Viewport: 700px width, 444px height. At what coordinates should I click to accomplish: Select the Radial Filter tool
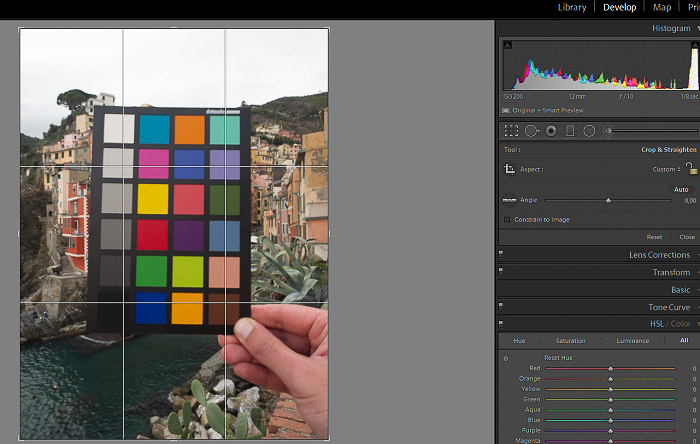pyautogui.click(x=589, y=131)
